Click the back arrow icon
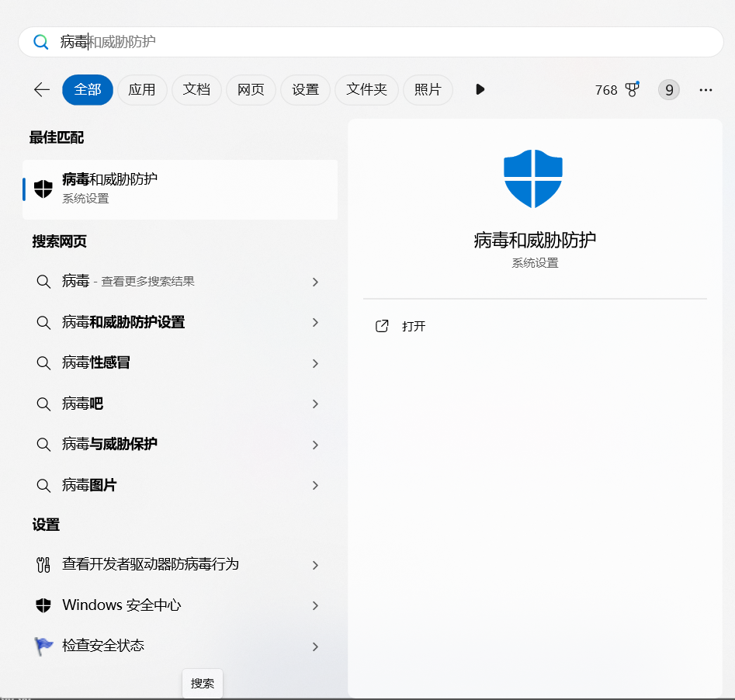The height and width of the screenshot is (700, 735). (x=42, y=89)
